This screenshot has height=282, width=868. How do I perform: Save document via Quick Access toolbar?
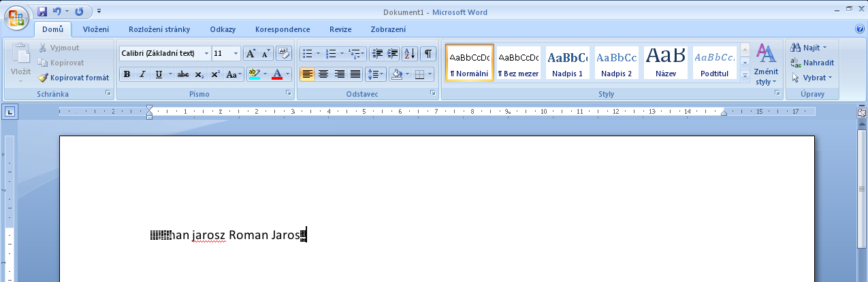click(42, 12)
